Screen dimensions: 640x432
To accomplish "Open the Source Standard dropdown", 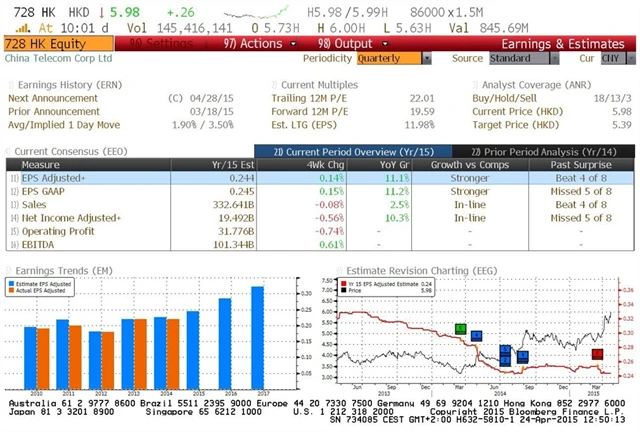I will point(516,59).
